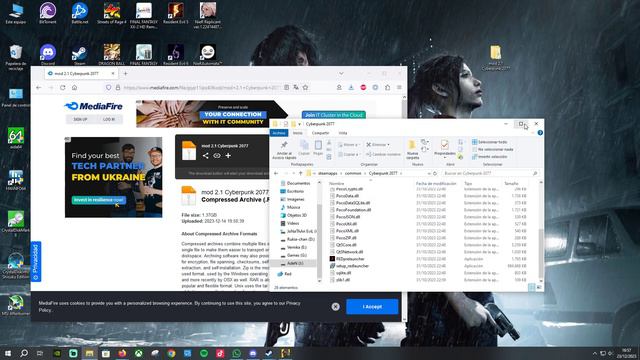
Task: Click the Firefox back arrow
Action: click(39, 87)
